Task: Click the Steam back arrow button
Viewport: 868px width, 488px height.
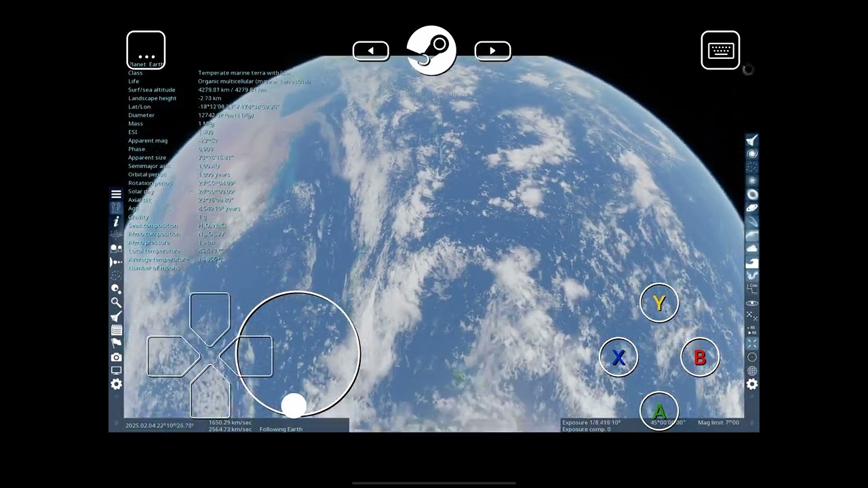Action: point(371,51)
